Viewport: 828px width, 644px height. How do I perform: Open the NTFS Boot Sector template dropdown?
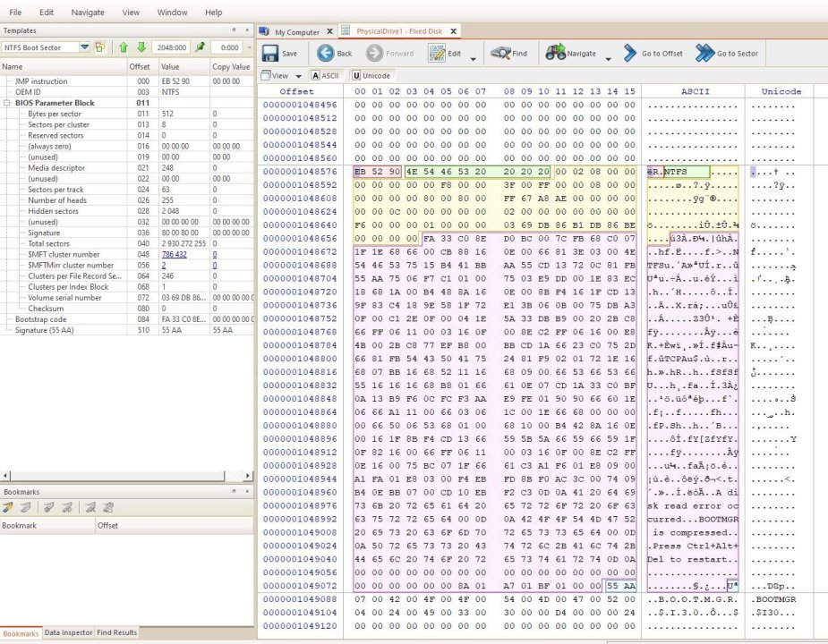84,47
